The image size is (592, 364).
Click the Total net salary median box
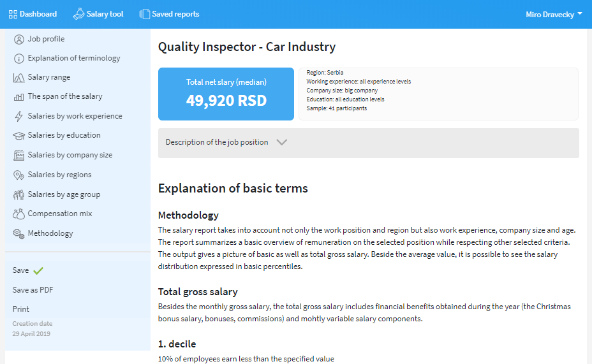[x=226, y=94]
